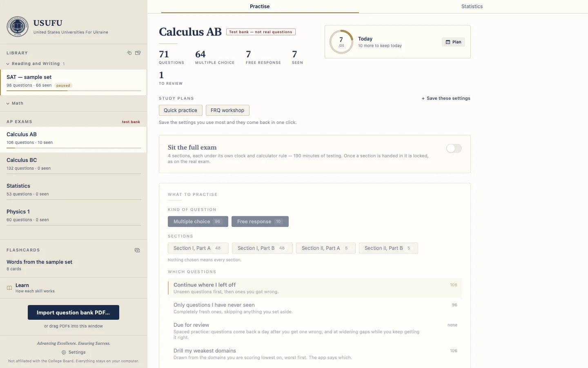This screenshot has height=368, width=588.
Task: Click the pointing-hand icon beside Library
Action: [x=129, y=53]
